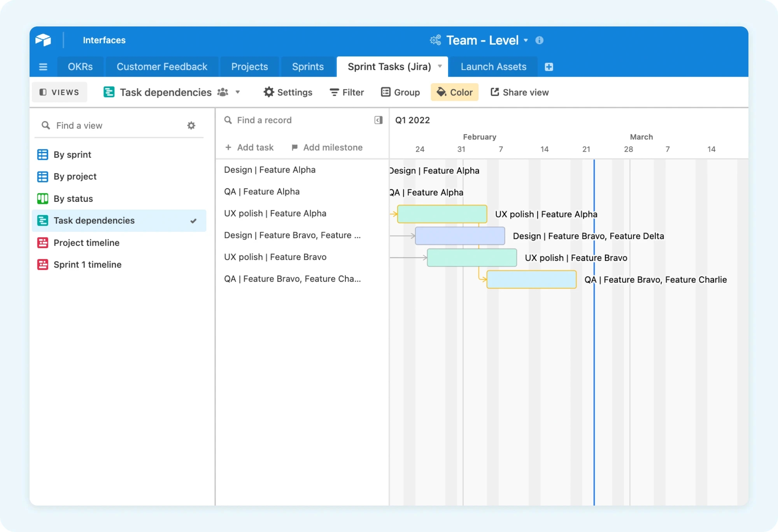The height and width of the screenshot is (532, 778).
Task: Click the Airtable logo icon
Action: coord(43,40)
